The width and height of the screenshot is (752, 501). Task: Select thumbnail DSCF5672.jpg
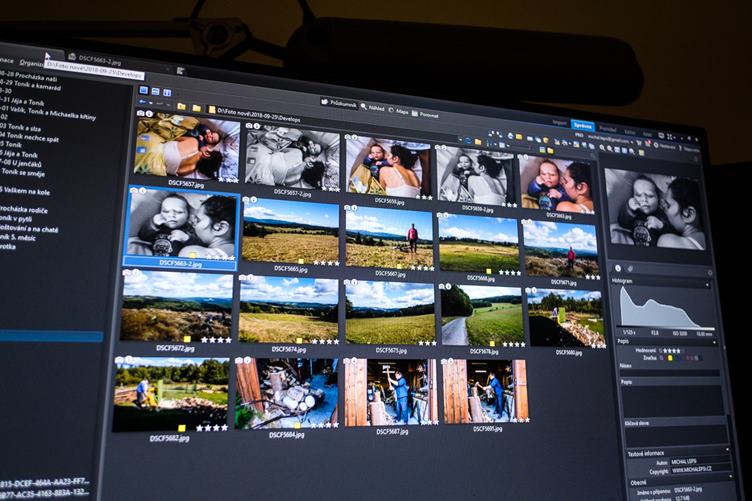pos(176,306)
